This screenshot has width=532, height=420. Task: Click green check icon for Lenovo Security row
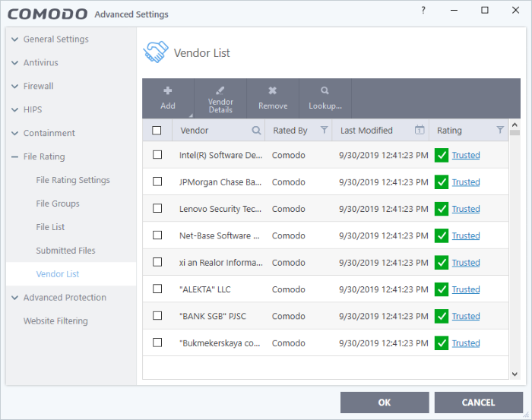coord(442,209)
